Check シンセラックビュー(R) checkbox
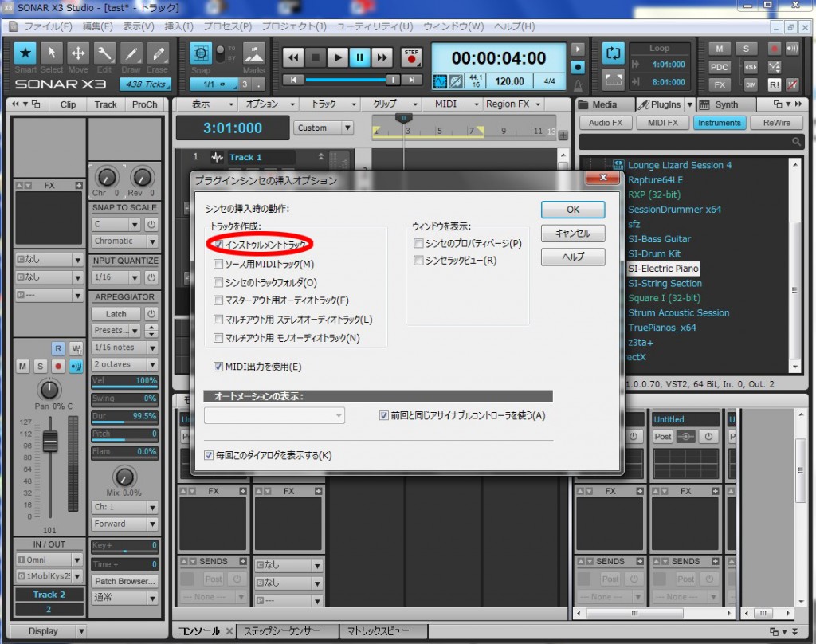The width and height of the screenshot is (816, 644). 418,261
